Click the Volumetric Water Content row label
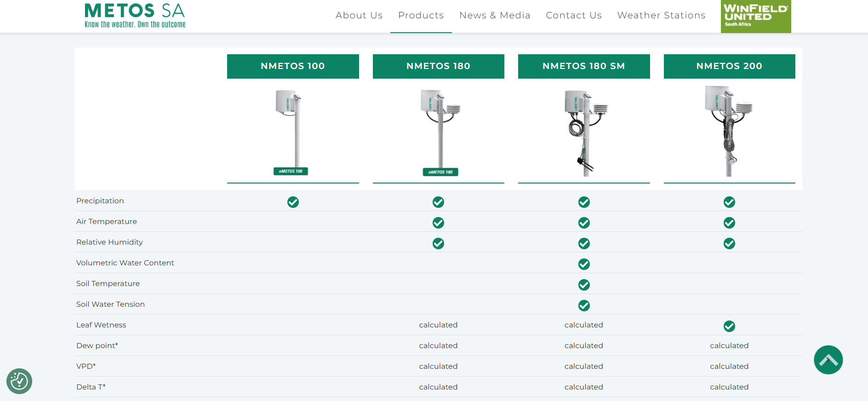Screen dimensions: 868x401 click(x=125, y=263)
